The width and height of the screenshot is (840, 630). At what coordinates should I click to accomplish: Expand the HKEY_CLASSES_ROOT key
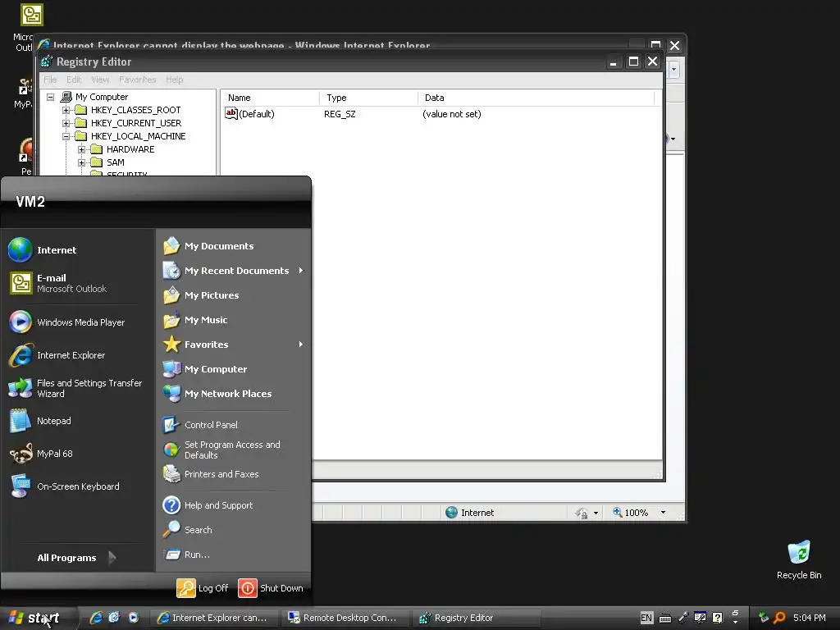click(x=66, y=110)
